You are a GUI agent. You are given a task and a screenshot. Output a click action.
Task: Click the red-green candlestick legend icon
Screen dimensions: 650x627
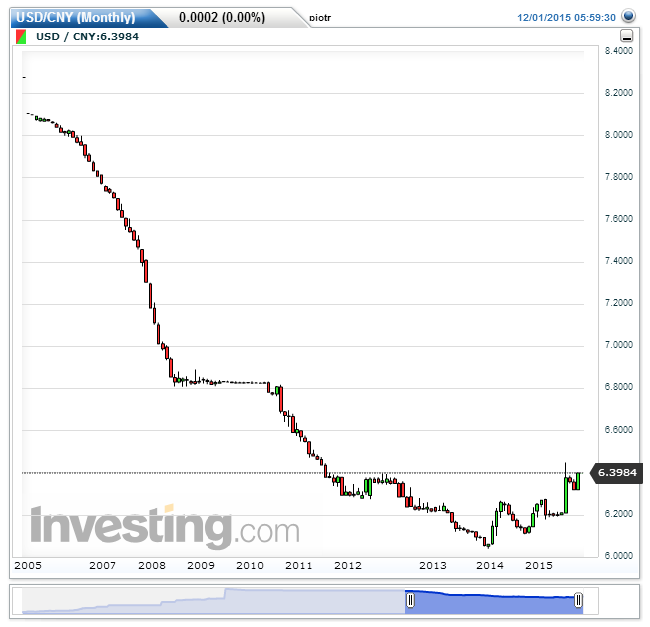21,36
